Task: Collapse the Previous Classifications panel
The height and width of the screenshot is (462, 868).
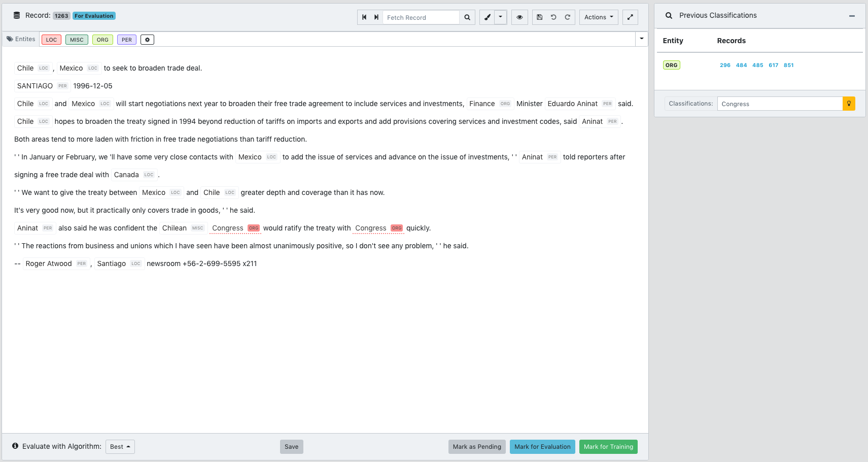Action: pyautogui.click(x=852, y=16)
